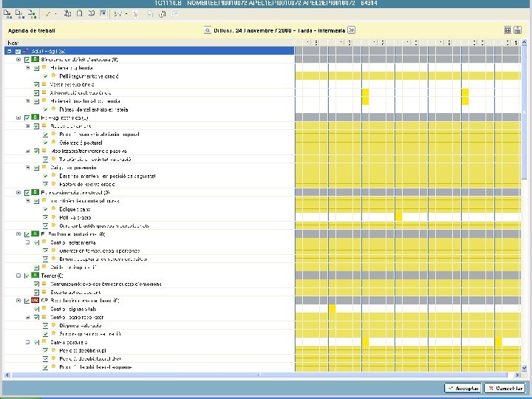The width and height of the screenshot is (532, 399).
Task: Toggle the checkbox on the root Adult row
Action: tap(18, 51)
